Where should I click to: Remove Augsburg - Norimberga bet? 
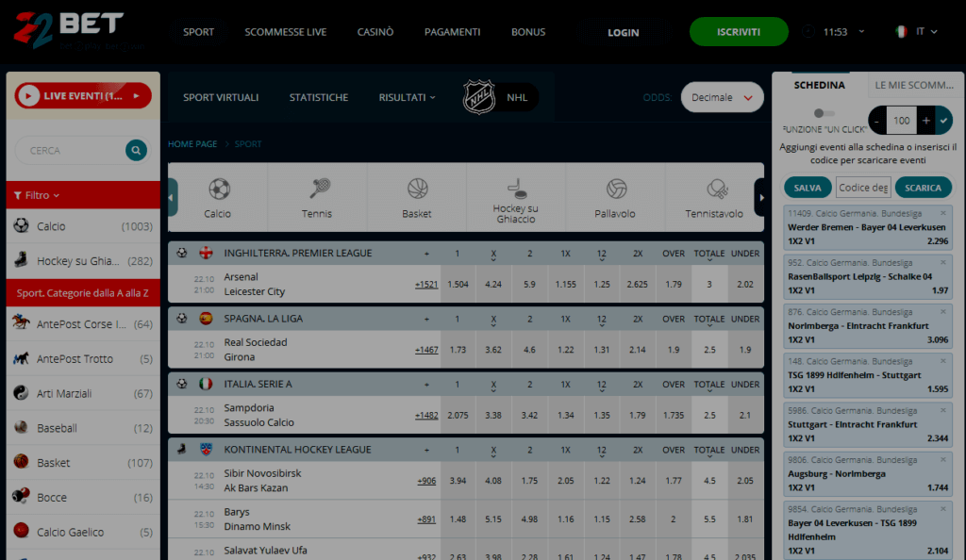point(942,459)
